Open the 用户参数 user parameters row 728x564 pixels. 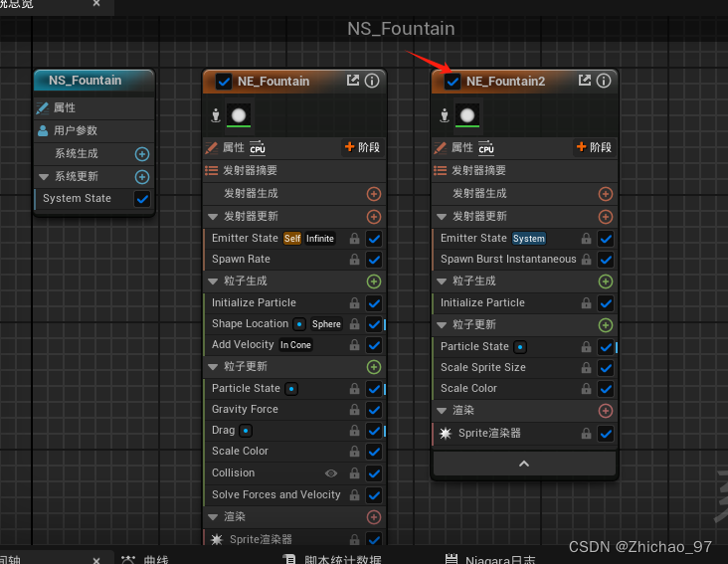click(x=94, y=131)
